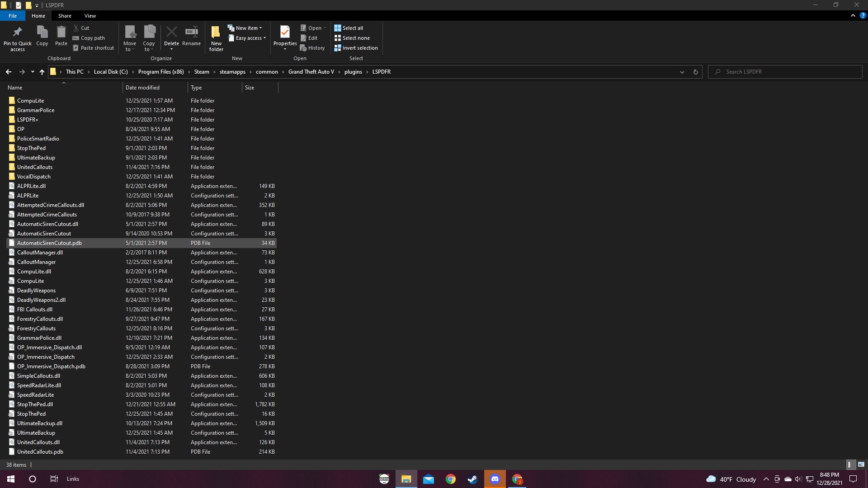Click the Rename icon in ribbon
868x488 pixels.
[191, 33]
